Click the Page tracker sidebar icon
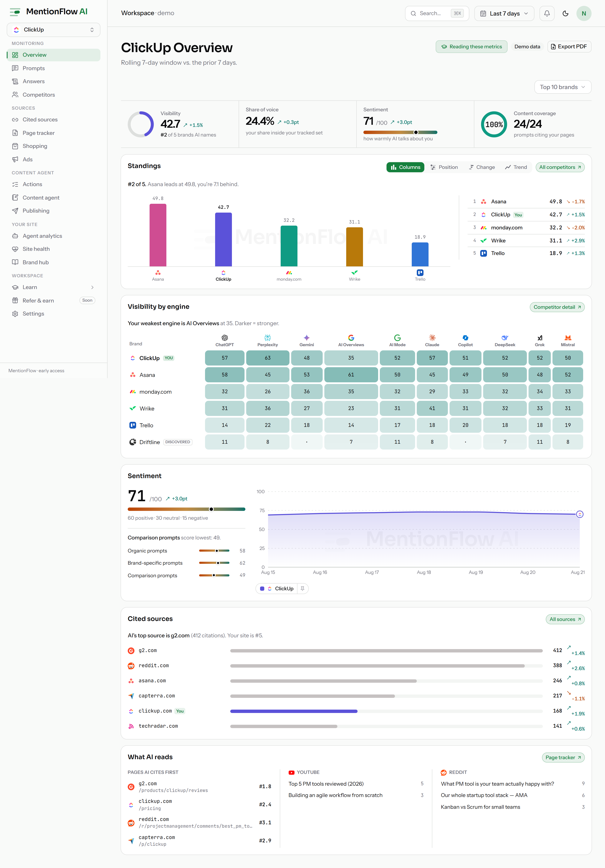Screen dimensions: 605x868 coord(15,133)
